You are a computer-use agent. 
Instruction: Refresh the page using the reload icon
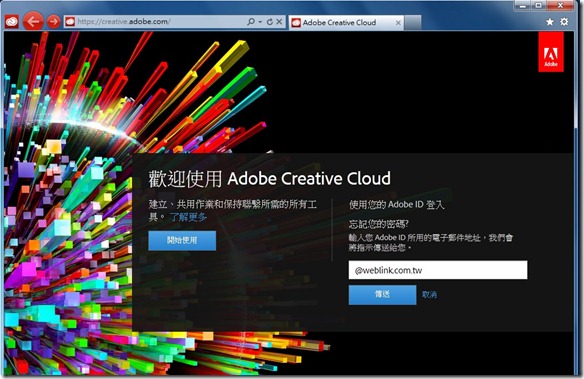pos(270,22)
